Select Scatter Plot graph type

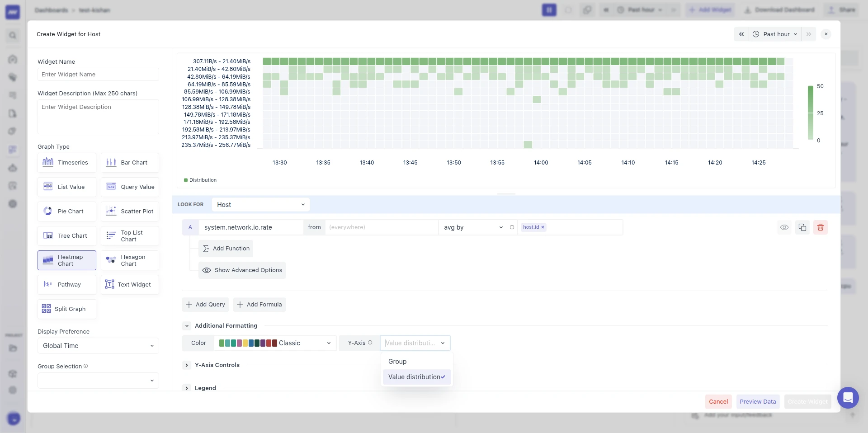(130, 212)
